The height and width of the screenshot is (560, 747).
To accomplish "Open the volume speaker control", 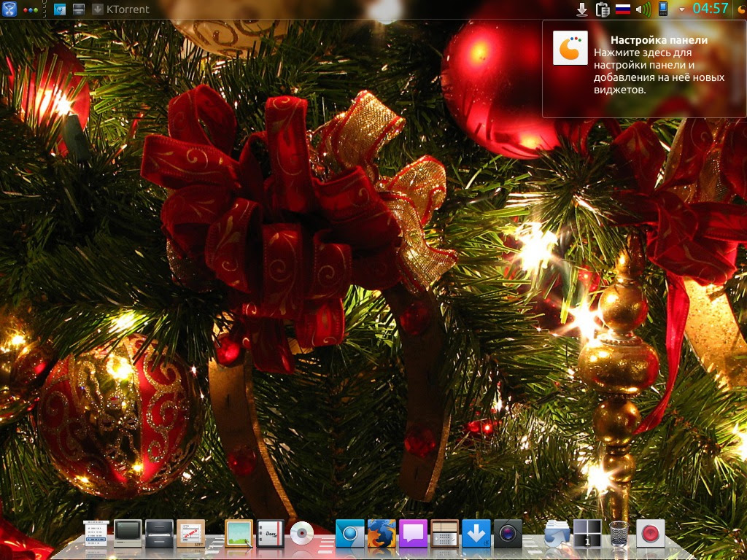I will pos(643,9).
